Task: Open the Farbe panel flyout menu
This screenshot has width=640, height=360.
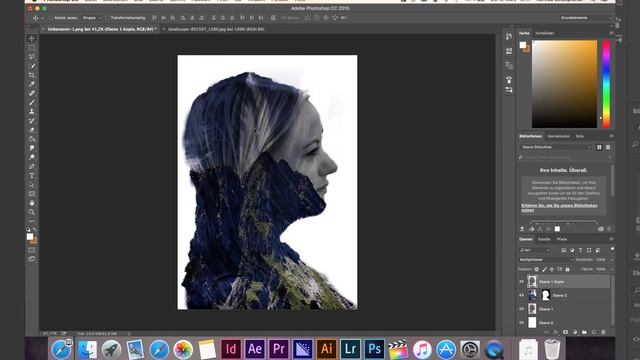Action: click(611, 33)
